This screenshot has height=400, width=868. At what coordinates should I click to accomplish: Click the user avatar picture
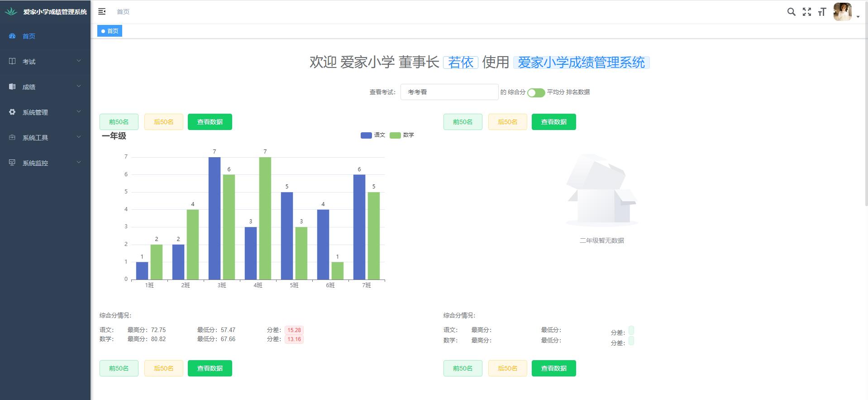(842, 12)
